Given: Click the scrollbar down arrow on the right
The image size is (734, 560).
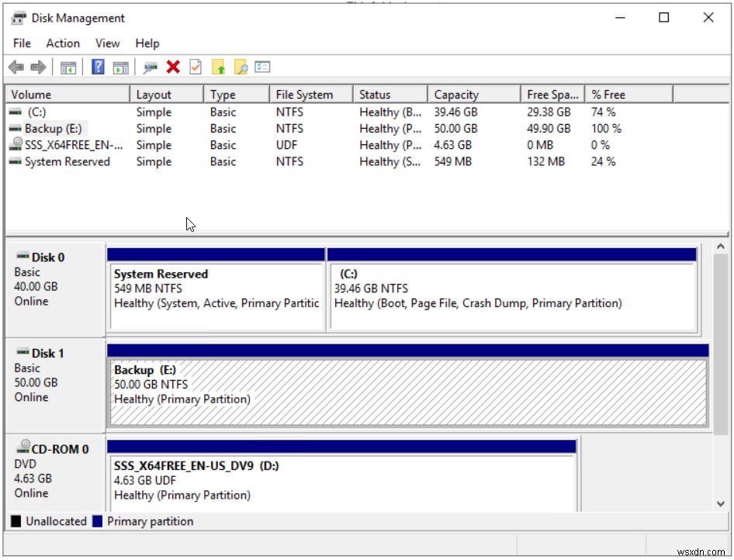Looking at the screenshot, I should [721, 503].
